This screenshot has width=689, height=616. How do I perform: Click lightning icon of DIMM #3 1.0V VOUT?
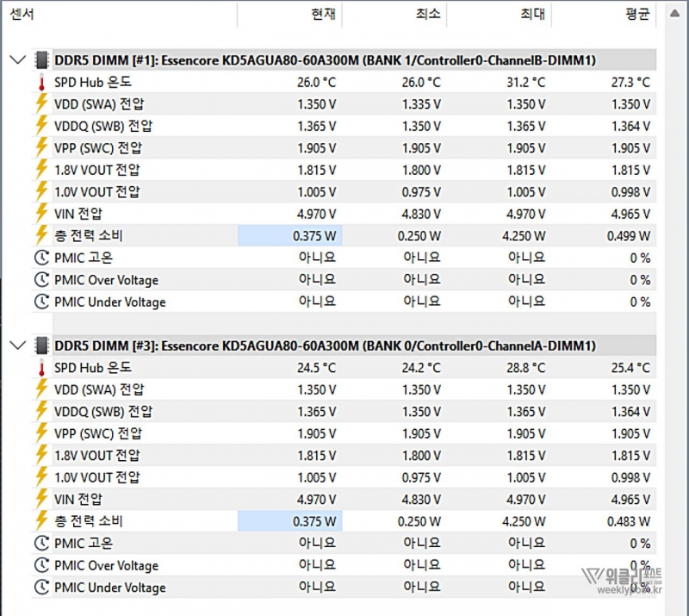(x=41, y=477)
